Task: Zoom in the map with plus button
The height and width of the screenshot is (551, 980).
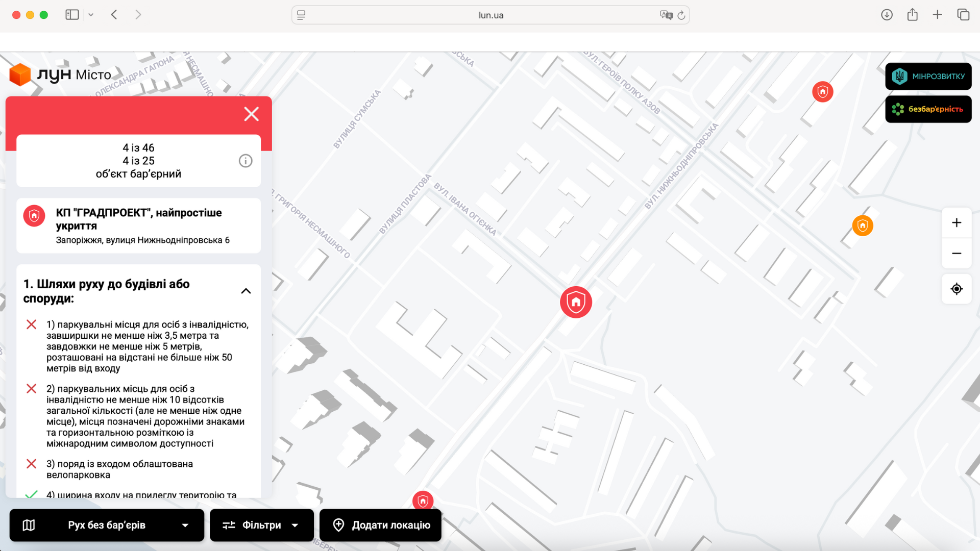Action: pyautogui.click(x=956, y=223)
